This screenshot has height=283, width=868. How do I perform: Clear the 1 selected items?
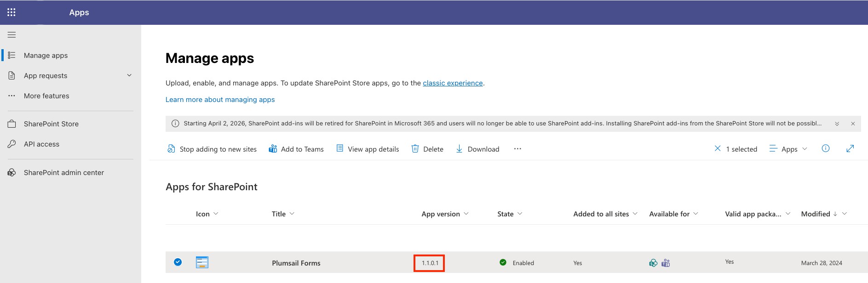(x=718, y=148)
